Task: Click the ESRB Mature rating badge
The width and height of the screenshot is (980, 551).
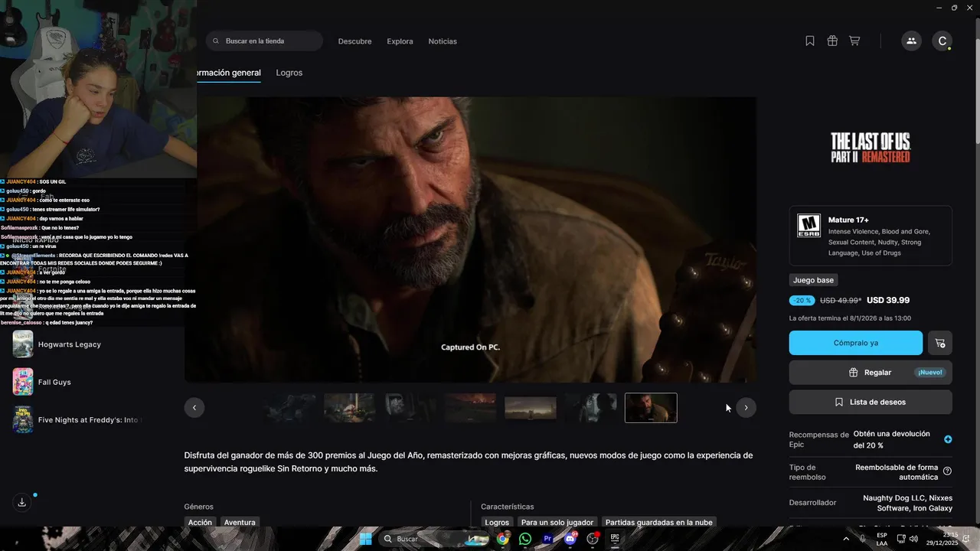Action: click(x=808, y=227)
